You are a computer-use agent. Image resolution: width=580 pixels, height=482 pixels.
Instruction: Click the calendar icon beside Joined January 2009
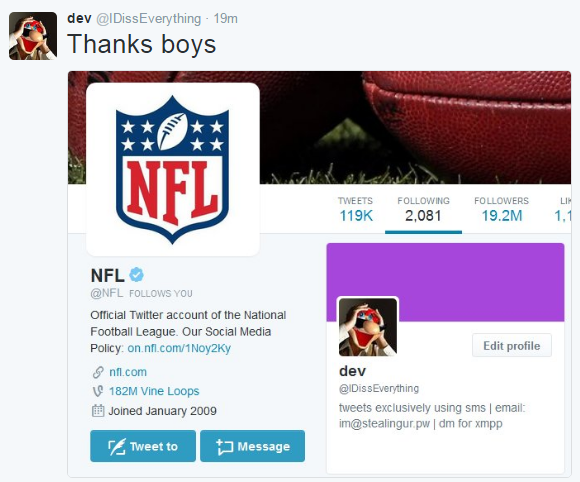(x=98, y=411)
